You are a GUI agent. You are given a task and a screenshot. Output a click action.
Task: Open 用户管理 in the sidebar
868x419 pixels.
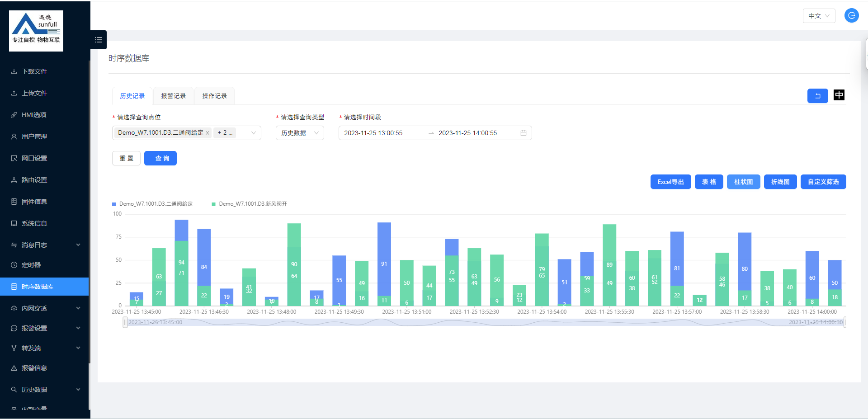click(x=34, y=137)
